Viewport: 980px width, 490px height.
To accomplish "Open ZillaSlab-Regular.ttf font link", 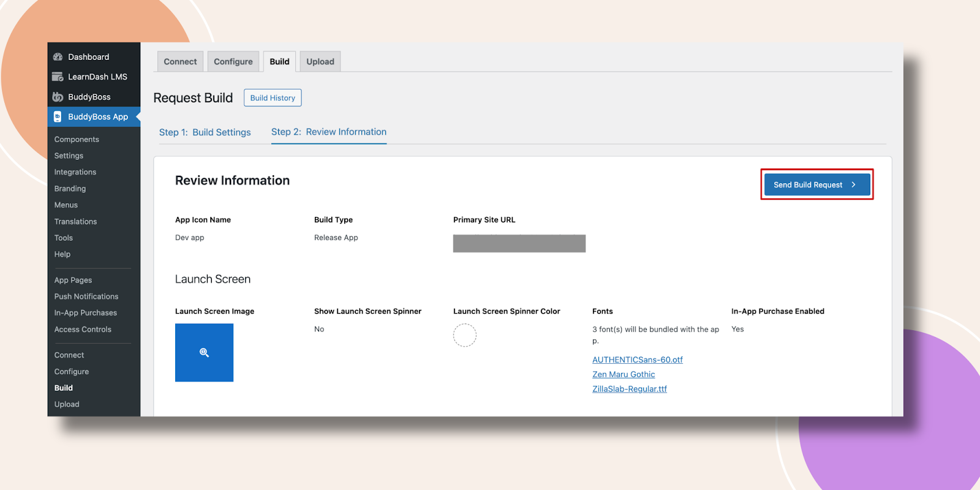I will 630,389.
